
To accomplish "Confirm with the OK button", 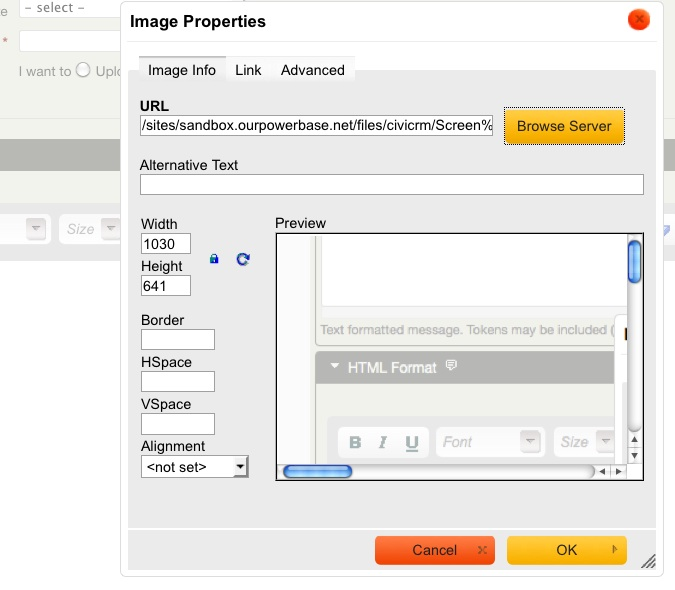I will (x=566, y=550).
